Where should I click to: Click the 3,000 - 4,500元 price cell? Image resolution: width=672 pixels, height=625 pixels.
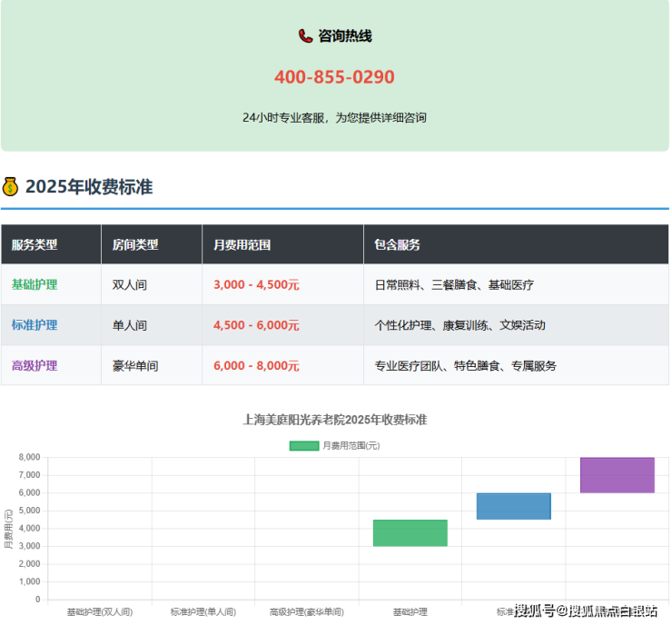tap(256, 285)
